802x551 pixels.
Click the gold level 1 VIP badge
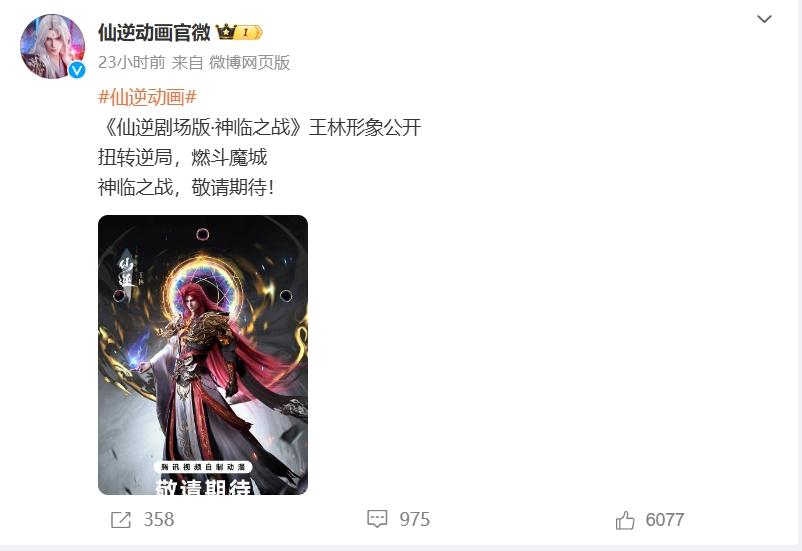(250, 33)
